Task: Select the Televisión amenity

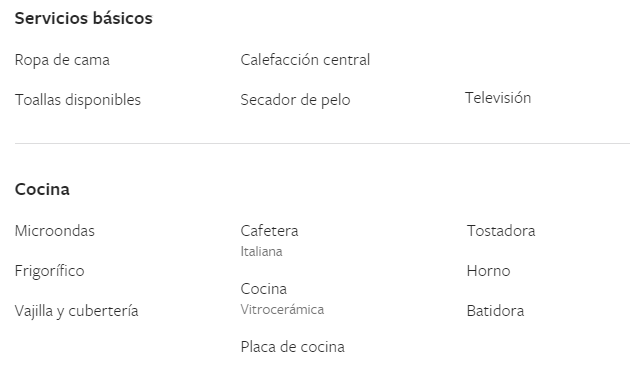Action: point(498,98)
